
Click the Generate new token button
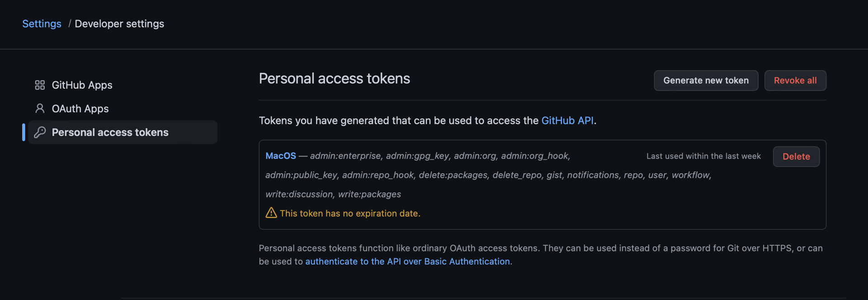[706, 81]
